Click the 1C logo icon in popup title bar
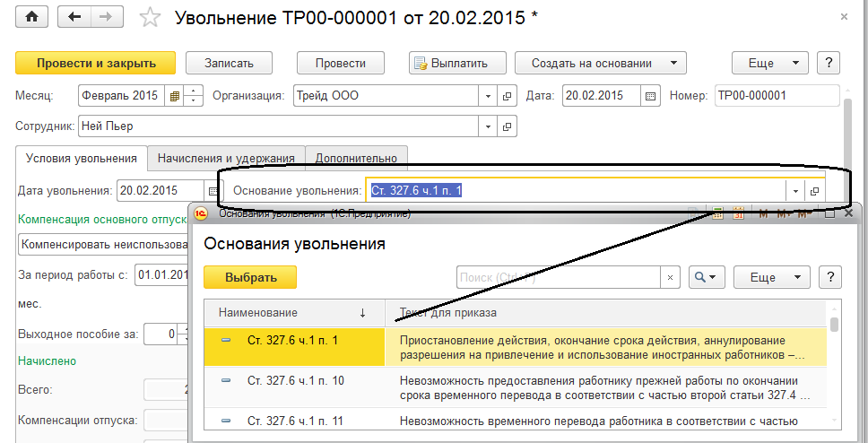This screenshot has width=868, height=443. coord(202,213)
